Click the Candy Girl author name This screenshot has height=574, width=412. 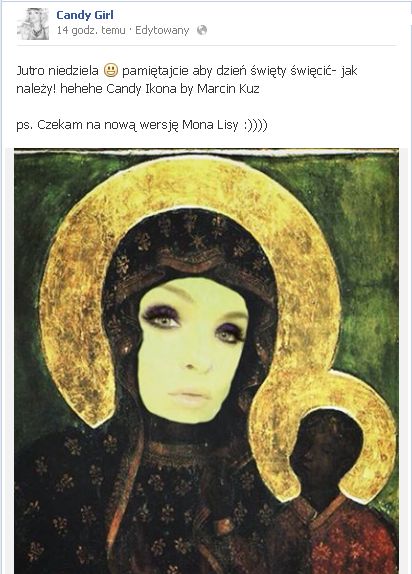pos(85,15)
